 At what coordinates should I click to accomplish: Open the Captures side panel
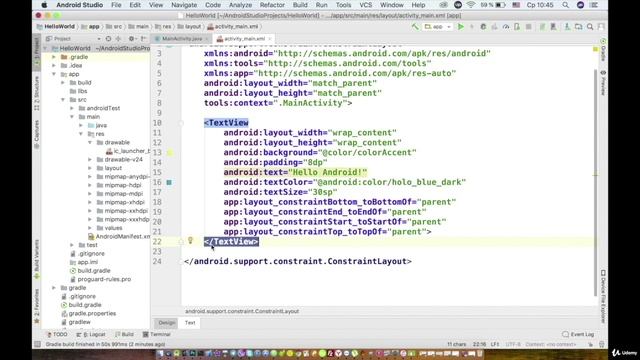click(37, 133)
